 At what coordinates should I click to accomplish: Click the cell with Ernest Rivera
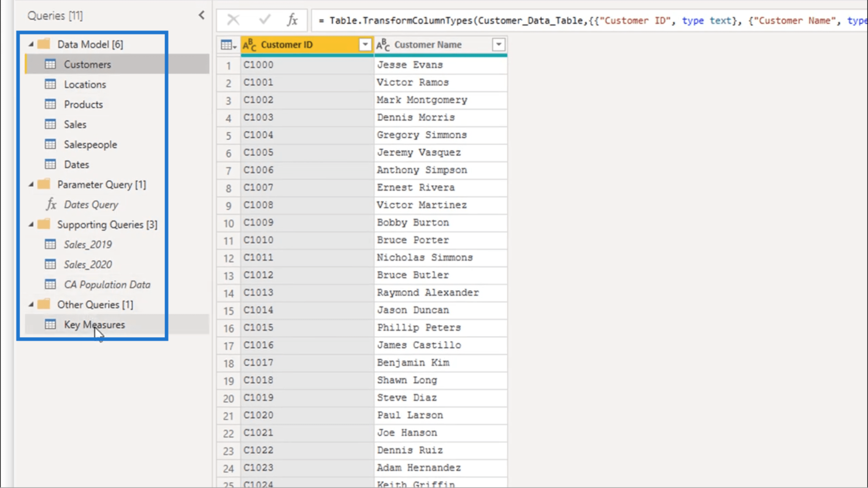coord(440,187)
